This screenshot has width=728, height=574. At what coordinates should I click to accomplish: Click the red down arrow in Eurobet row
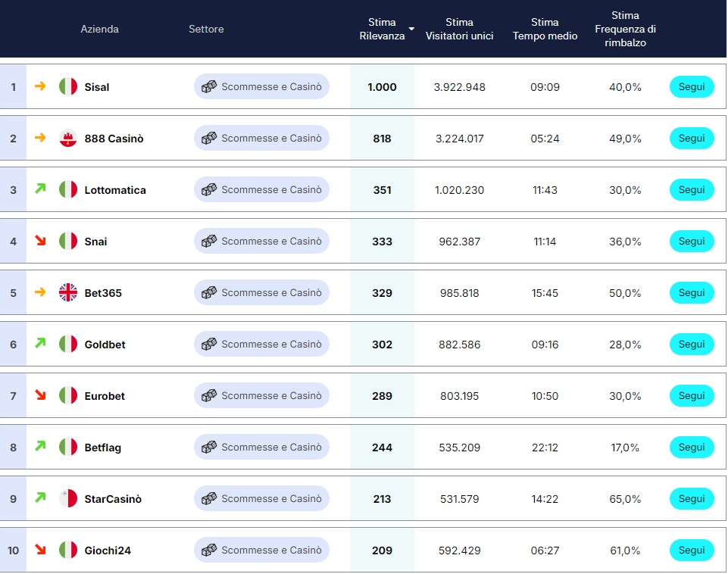tap(40, 395)
